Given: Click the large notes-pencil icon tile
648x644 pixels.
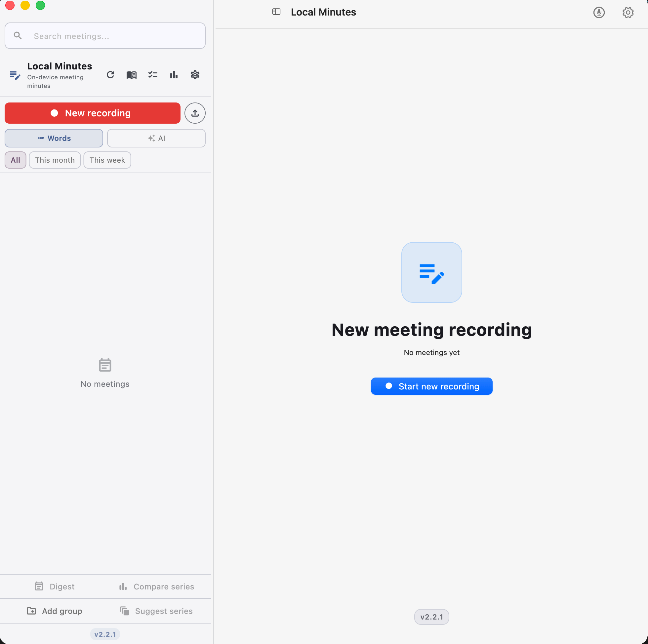Looking at the screenshot, I should point(432,272).
